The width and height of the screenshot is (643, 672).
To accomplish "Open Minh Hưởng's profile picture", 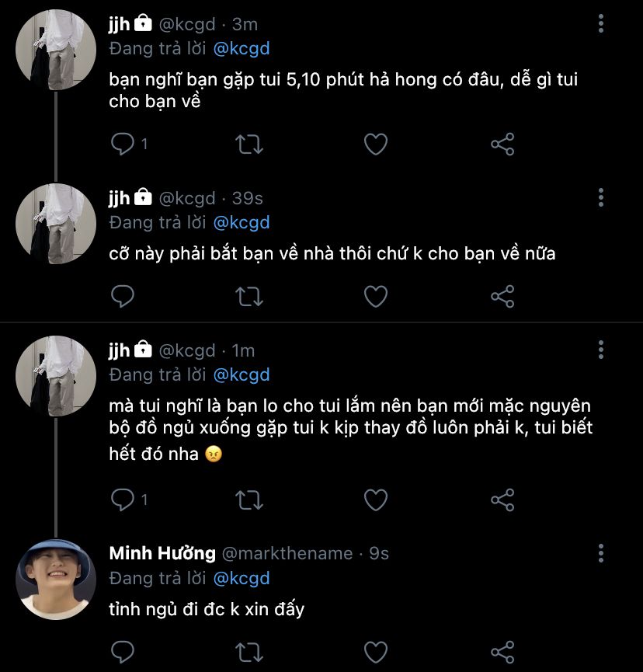I will pyautogui.click(x=55, y=579).
